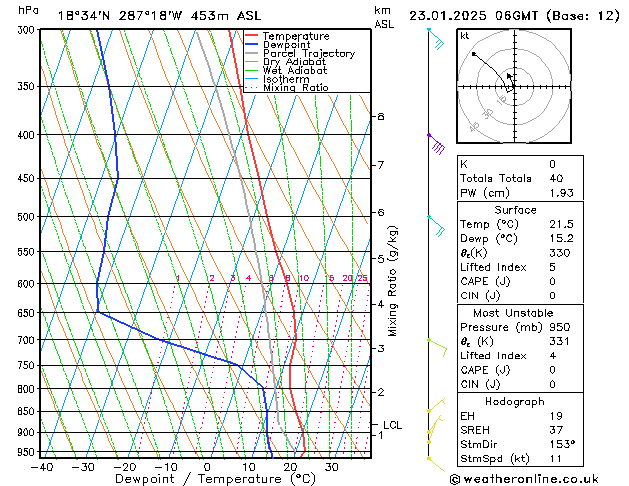The height and width of the screenshot is (486, 629).
Task: Click the hPa axis label
Action: 28,10
